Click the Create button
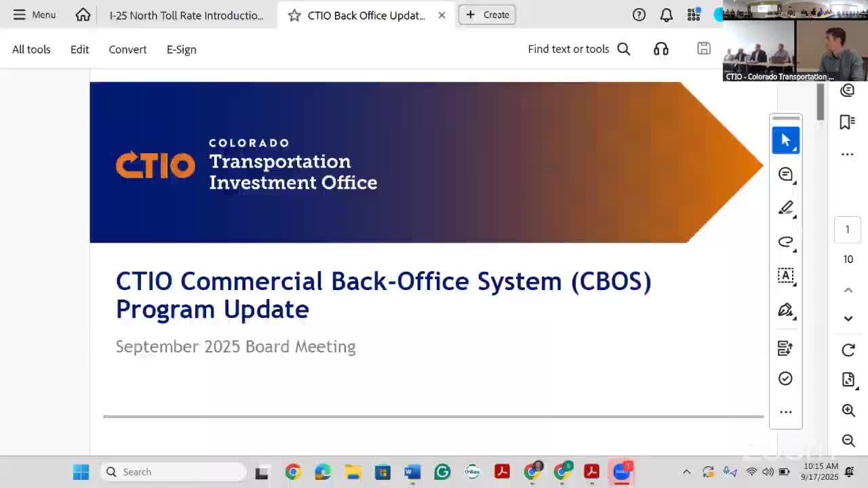 point(488,15)
